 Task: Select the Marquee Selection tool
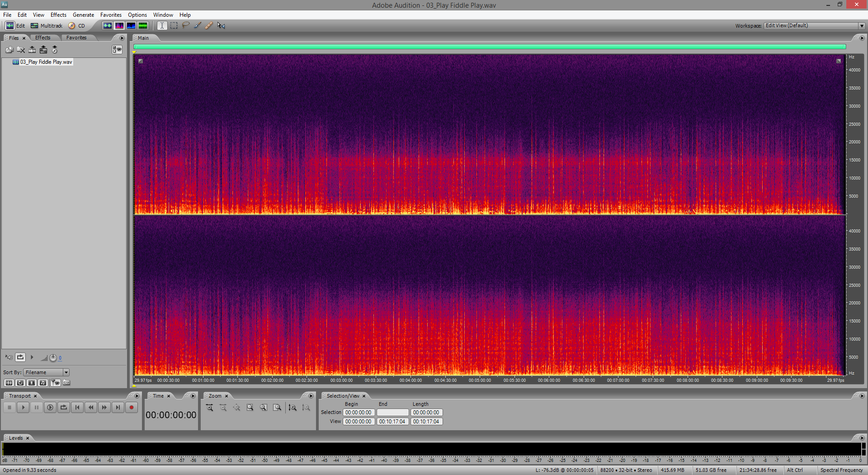tap(174, 26)
